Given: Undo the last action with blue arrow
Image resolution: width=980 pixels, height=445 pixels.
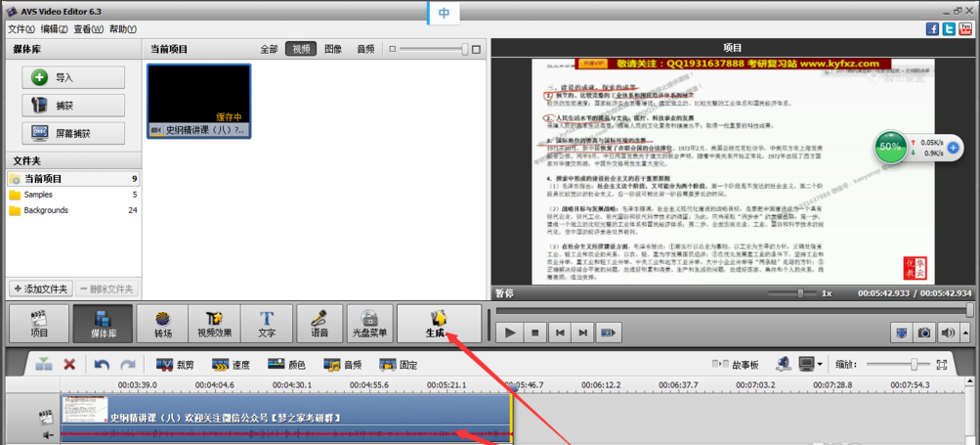Looking at the screenshot, I should point(102,364).
